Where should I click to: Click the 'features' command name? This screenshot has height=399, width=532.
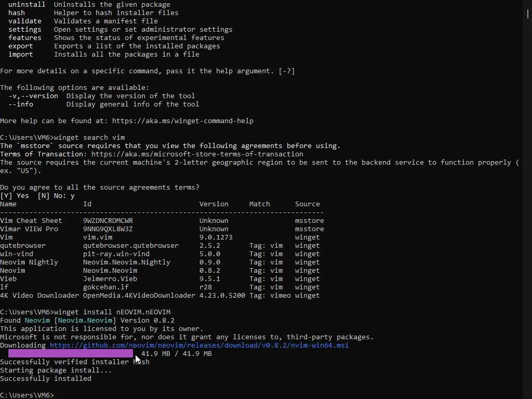25,37
